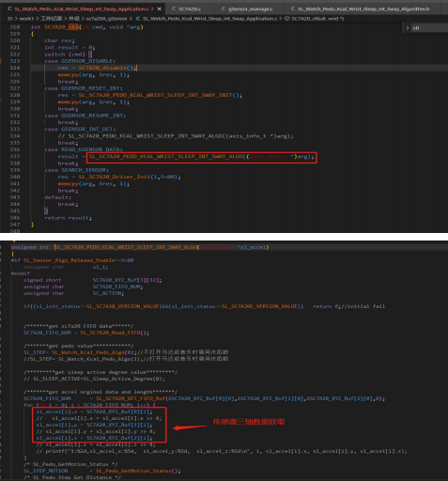Click the 'return result;' statement
Image resolution: width=448 pixels, height=481 pixels.
coord(68,218)
